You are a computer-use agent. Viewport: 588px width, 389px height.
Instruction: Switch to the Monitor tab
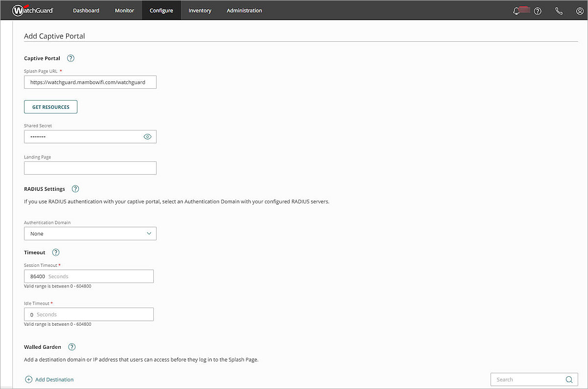click(x=124, y=10)
